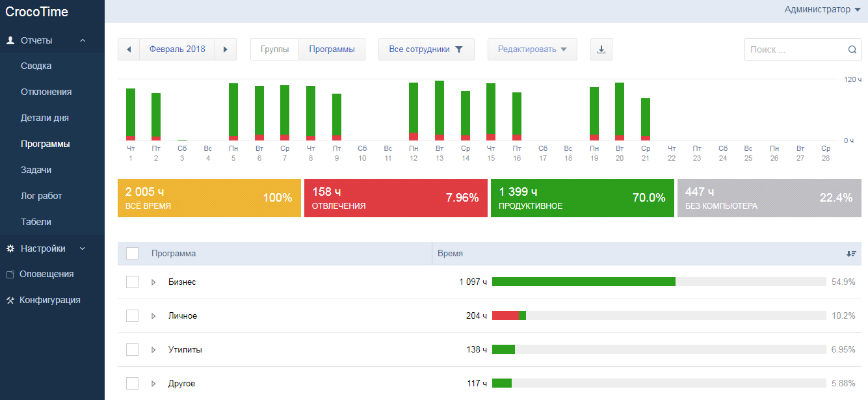The width and height of the screenshot is (868, 400).
Task: Check the Бизнес row checkbox
Action: pos(132,282)
